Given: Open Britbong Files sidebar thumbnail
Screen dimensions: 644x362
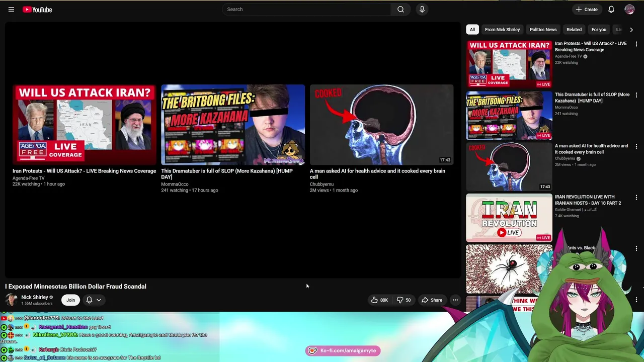Looking at the screenshot, I should [509, 116].
